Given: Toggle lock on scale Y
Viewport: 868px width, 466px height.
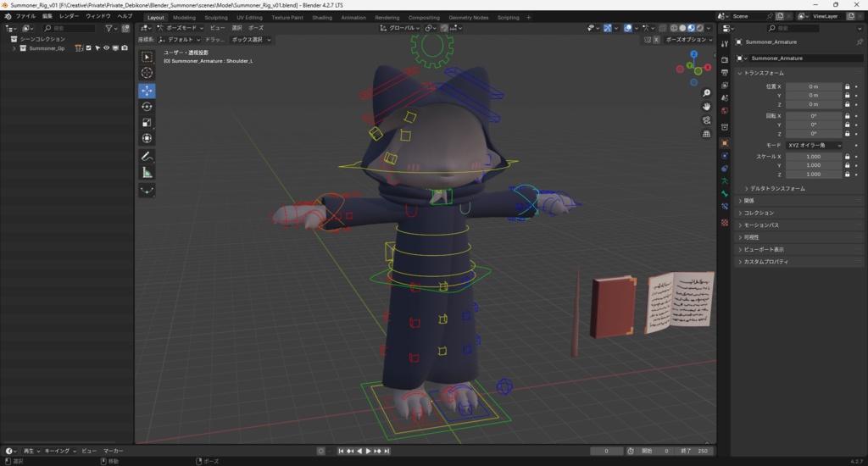Looking at the screenshot, I should [847, 165].
